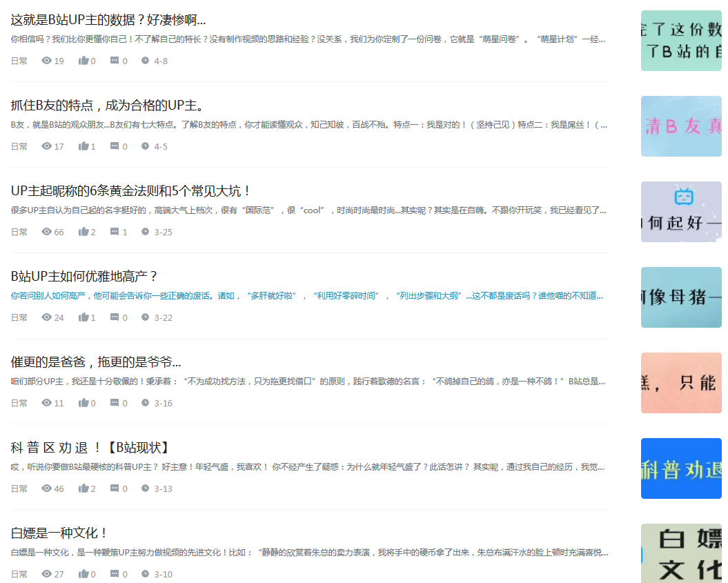The image size is (728, 583).
Task: Open article "UP主起昵称的6条黄金法则和5个常见大坑！"
Action: coord(131,191)
